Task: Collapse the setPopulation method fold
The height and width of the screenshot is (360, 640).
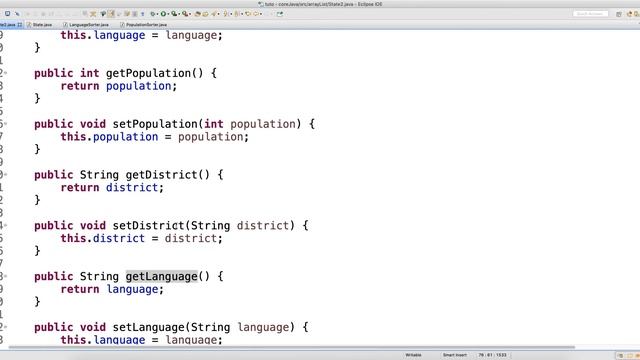Action: click(5, 124)
